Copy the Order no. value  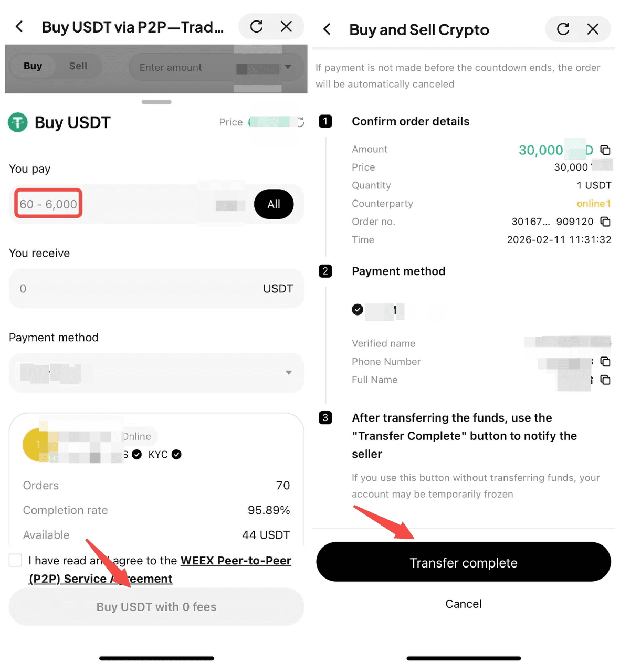pyautogui.click(x=605, y=222)
